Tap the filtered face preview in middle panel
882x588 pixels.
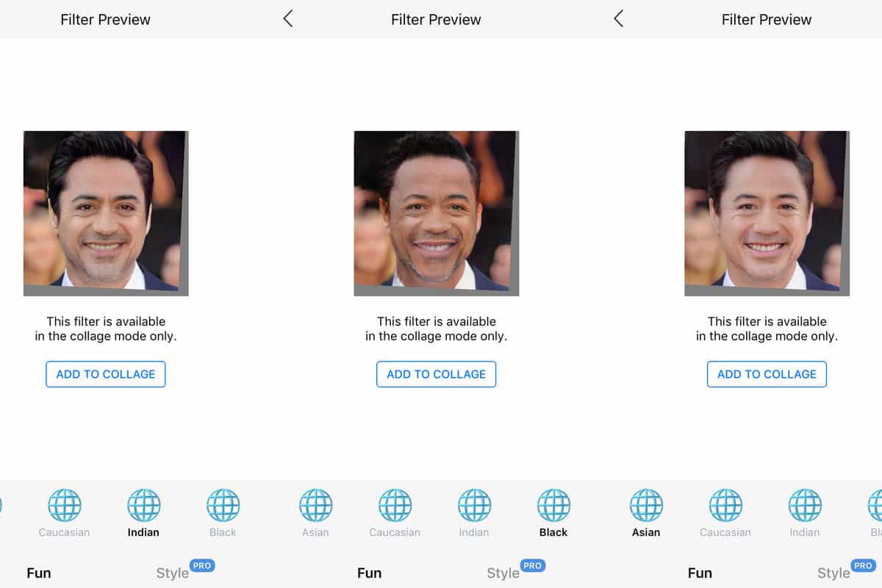click(437, 213)
